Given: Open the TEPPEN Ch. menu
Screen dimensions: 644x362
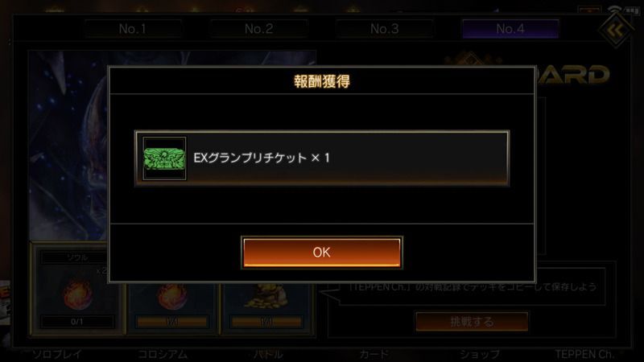Looking at the screenshot, I should (584, 354).
